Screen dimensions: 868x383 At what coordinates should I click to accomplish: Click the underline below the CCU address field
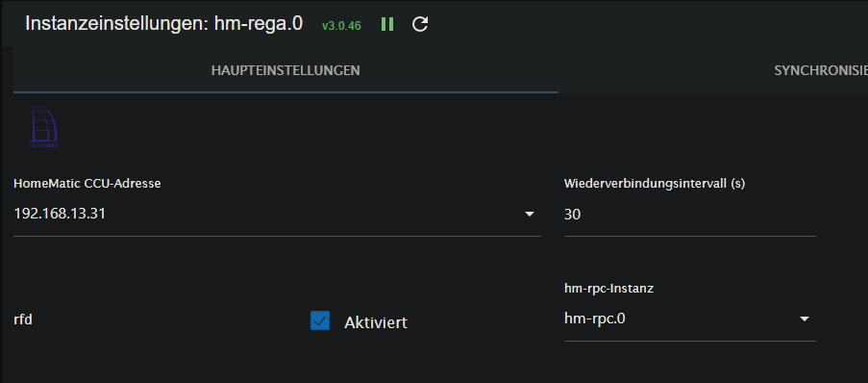click(277, 236)
